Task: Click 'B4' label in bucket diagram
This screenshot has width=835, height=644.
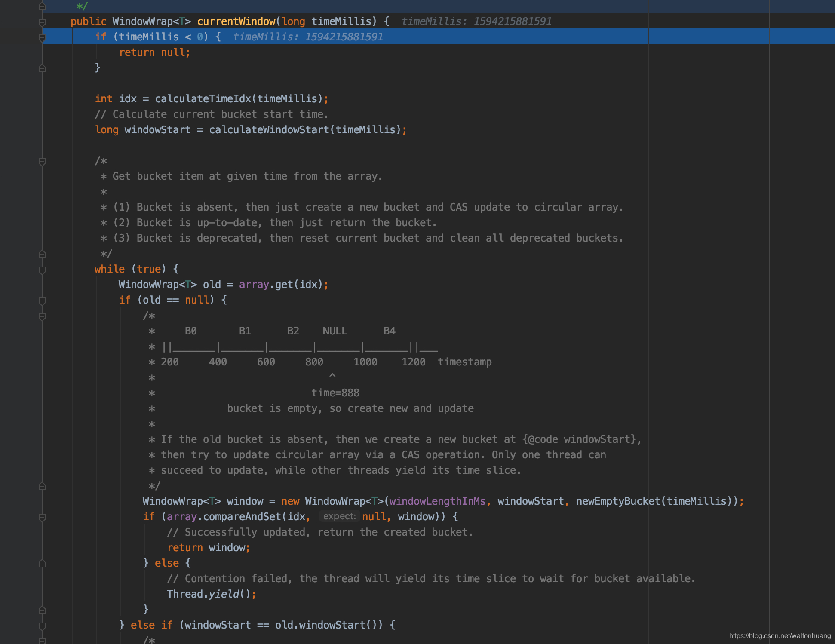Action: [x=389, y=331]
